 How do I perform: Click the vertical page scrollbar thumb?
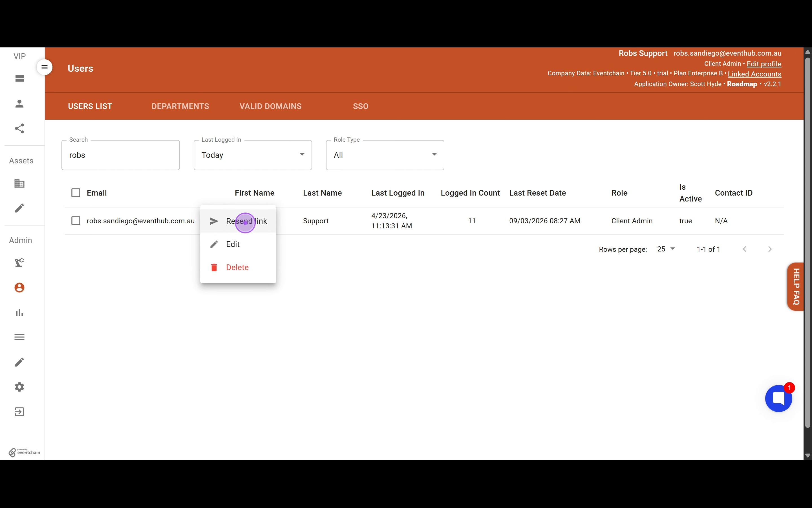click(808, 243)
